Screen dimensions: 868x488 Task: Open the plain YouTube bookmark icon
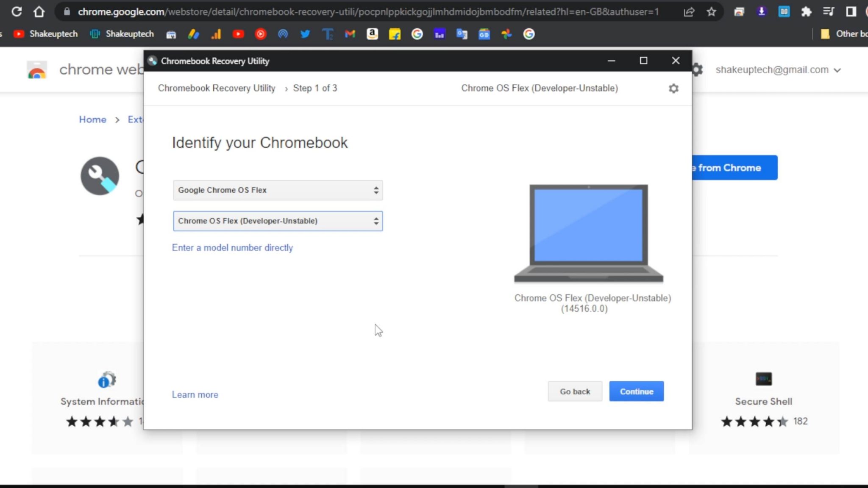click(238, 34)
